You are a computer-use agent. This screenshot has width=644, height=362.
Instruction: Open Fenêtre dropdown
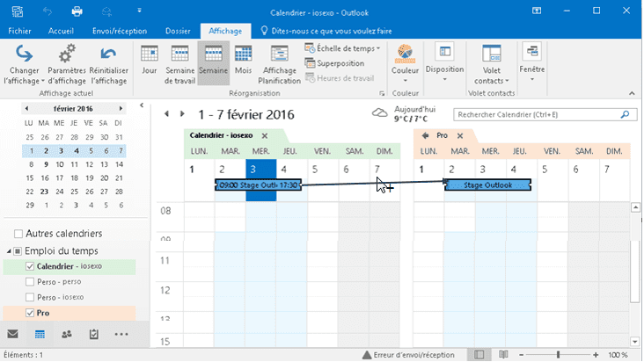point(532,62)
